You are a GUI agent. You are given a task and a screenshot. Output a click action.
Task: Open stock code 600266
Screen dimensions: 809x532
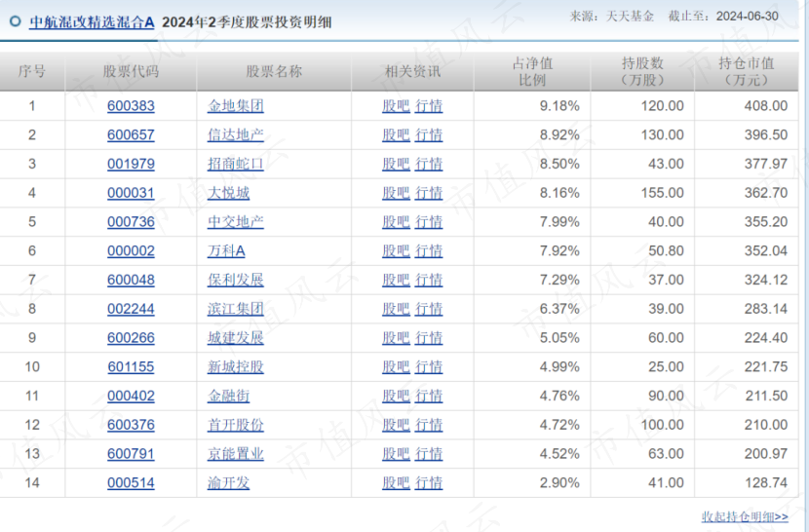tap(131, 337)
